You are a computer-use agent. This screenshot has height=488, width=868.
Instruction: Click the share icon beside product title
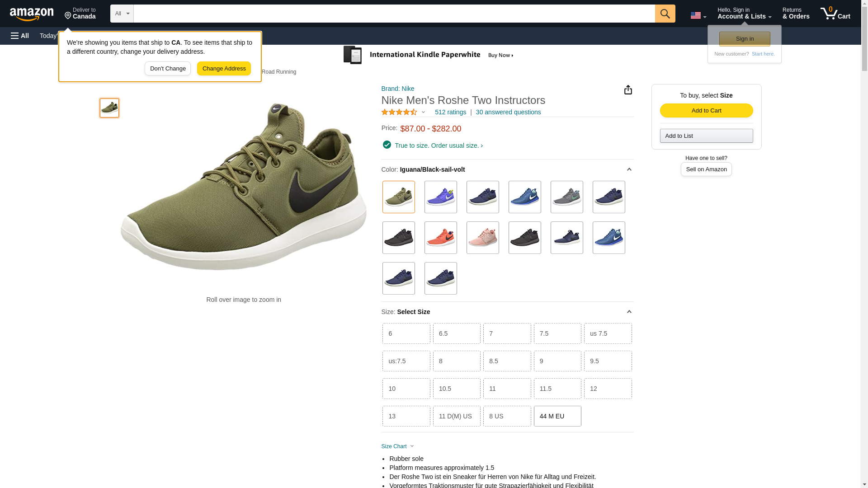coord(628,90)
